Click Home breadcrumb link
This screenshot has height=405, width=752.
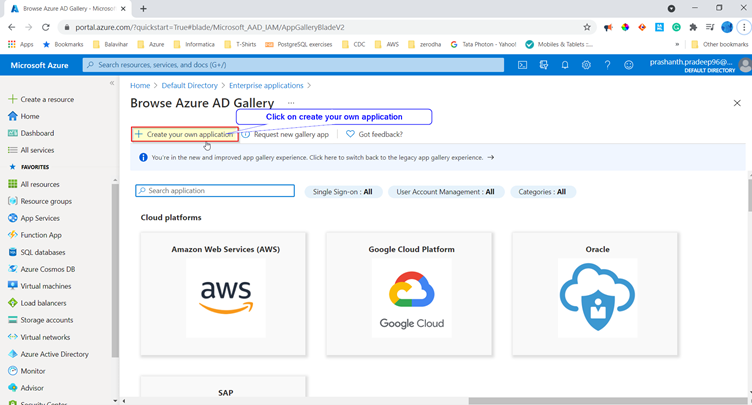(x=140, y=85)
